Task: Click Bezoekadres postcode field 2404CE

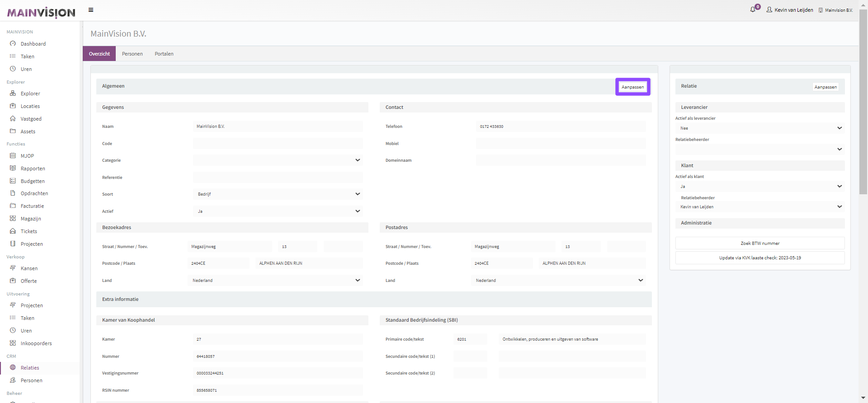Action: (x=218, y=263)
